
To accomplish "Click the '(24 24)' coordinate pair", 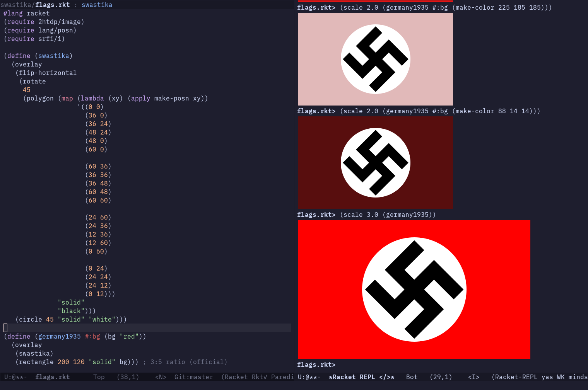I will (98, 277).
